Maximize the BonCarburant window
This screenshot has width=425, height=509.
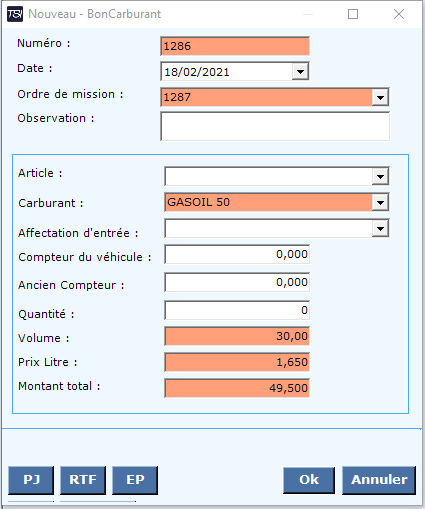353,14
